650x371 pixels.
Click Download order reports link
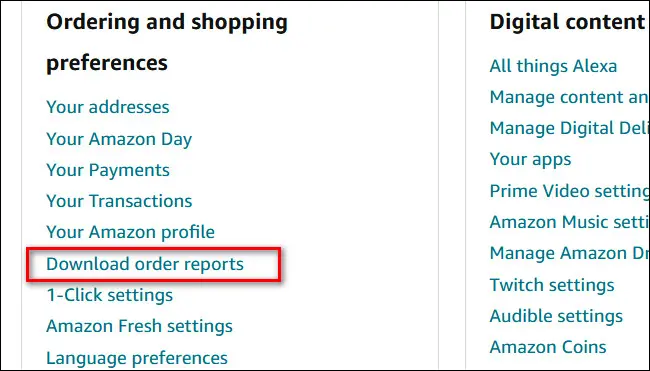click(145, 264)
